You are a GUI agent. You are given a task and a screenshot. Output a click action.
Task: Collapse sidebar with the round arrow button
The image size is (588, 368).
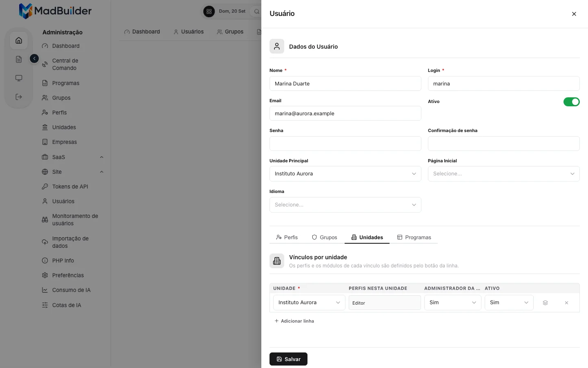[x=34, y=58]
